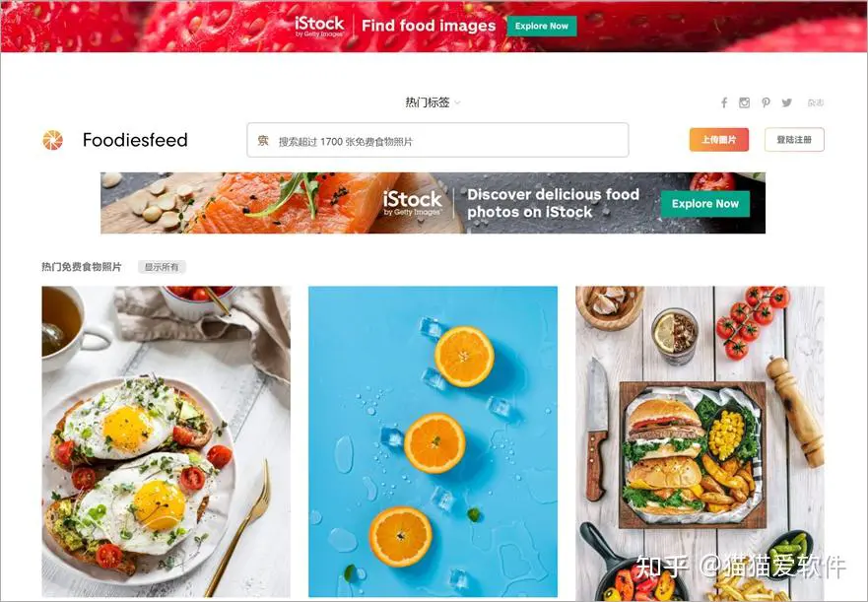The image size is (868, 602).
Task: Open the fried eggs on toast photo
Action: (x=167, y=441)
